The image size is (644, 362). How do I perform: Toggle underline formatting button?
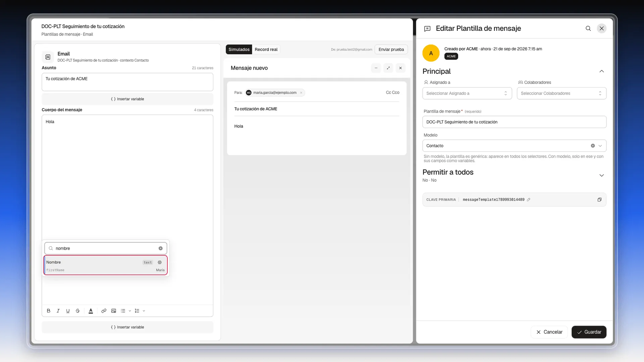(68, 311)
